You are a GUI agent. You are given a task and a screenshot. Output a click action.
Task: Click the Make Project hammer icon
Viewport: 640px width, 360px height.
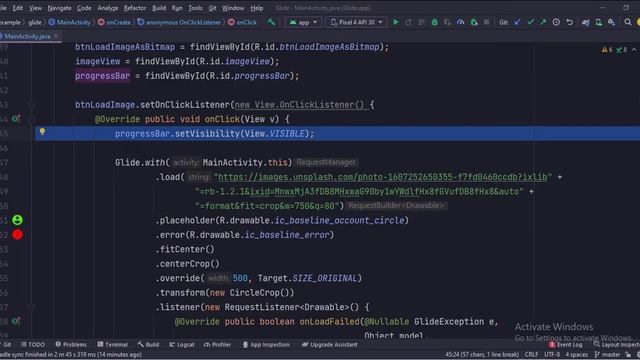271,22
